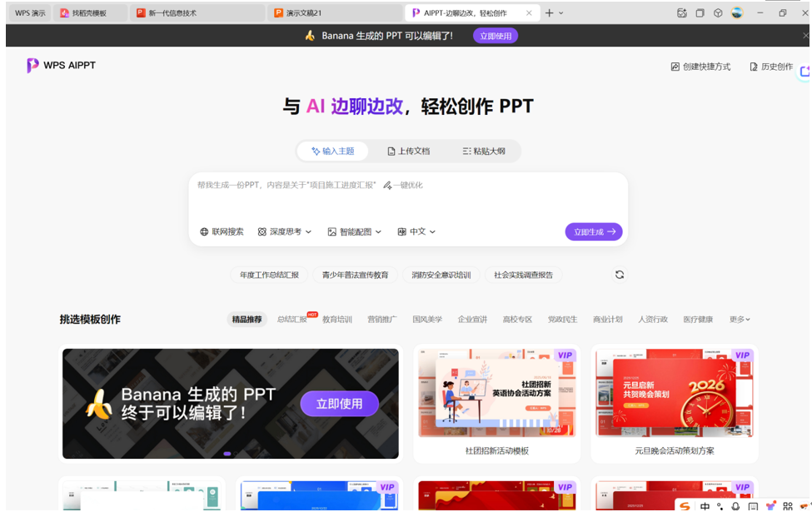
Task: Click the banana icon on promo card
Action: click(x=98, y=404)
